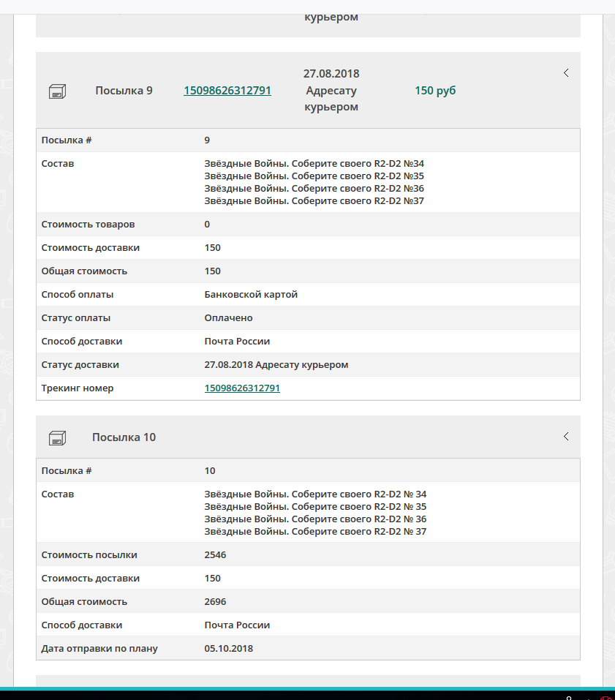Collapse the Посылка 10 section with its chevron
This screenshot has height=700, width=615.
pos(566,437)
